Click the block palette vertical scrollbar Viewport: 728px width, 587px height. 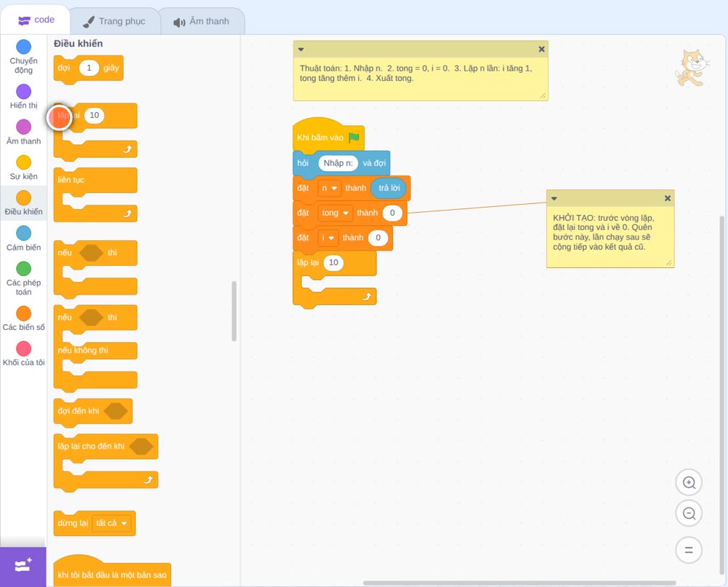[x=234, y=311]
